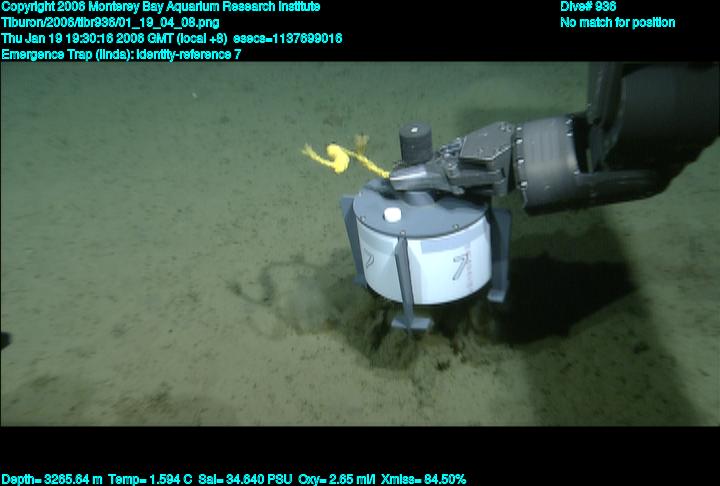Click the white cap on top of the trap
Image resolution: width=720 pixels, height=486 pixels.
coord(393,215)
